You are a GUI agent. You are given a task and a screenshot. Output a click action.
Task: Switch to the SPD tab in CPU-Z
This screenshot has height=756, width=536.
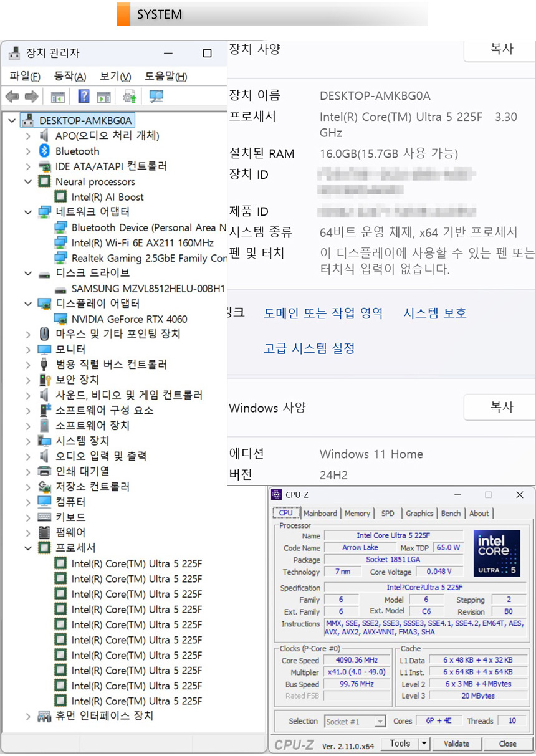click(388, 514)
